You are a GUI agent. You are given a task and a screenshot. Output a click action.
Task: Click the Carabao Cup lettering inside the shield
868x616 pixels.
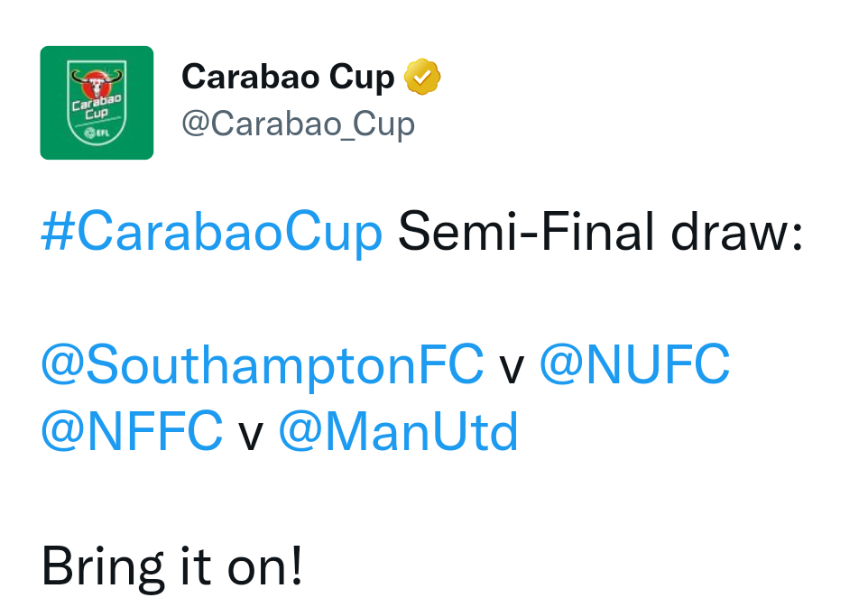point(97,107)
